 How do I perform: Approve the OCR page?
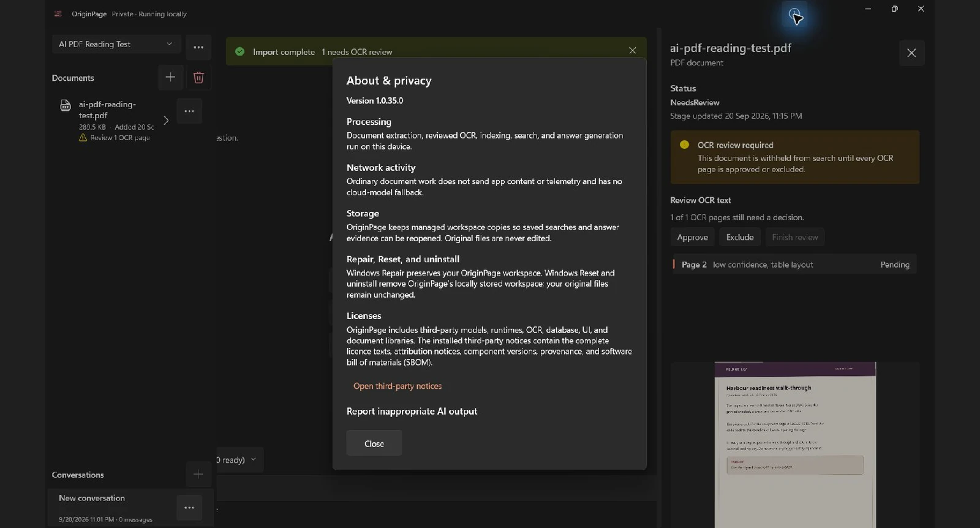click(x=693, y=237)
